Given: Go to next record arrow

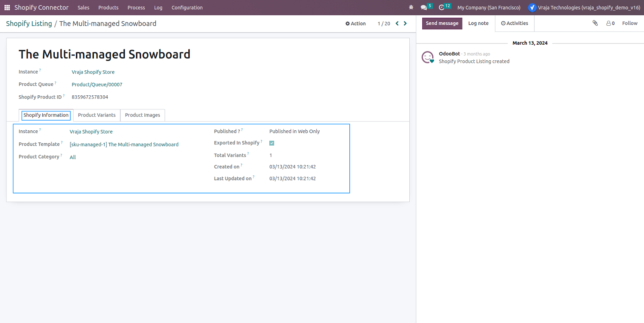Looking at the screenshot, I should click(405, 23).
